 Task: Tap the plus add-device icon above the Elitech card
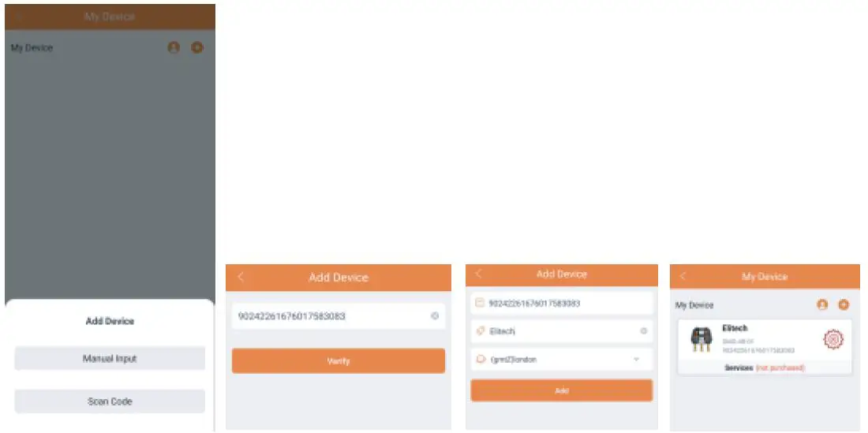click(x=844, y=304)
